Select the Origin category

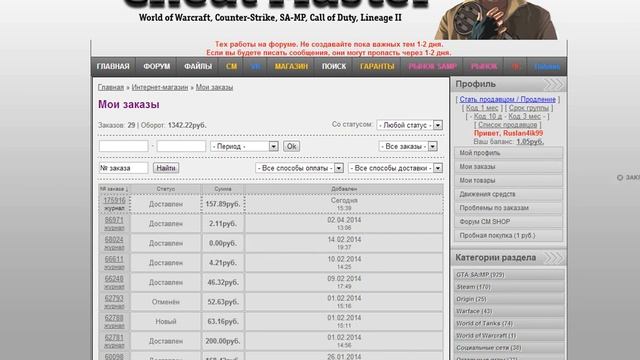click(x=509, y=299)
